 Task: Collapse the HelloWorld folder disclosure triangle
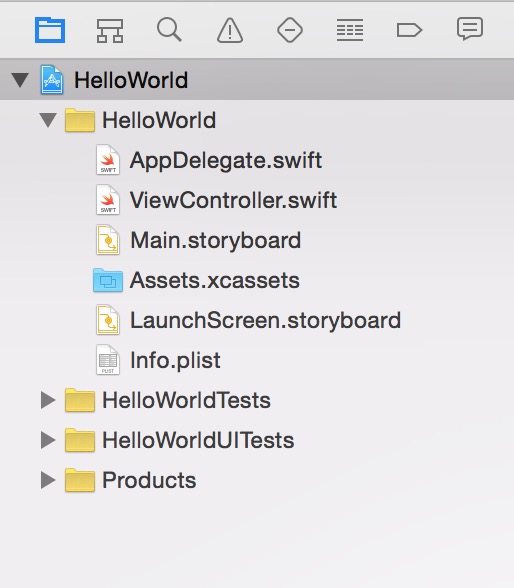(48, 120)
